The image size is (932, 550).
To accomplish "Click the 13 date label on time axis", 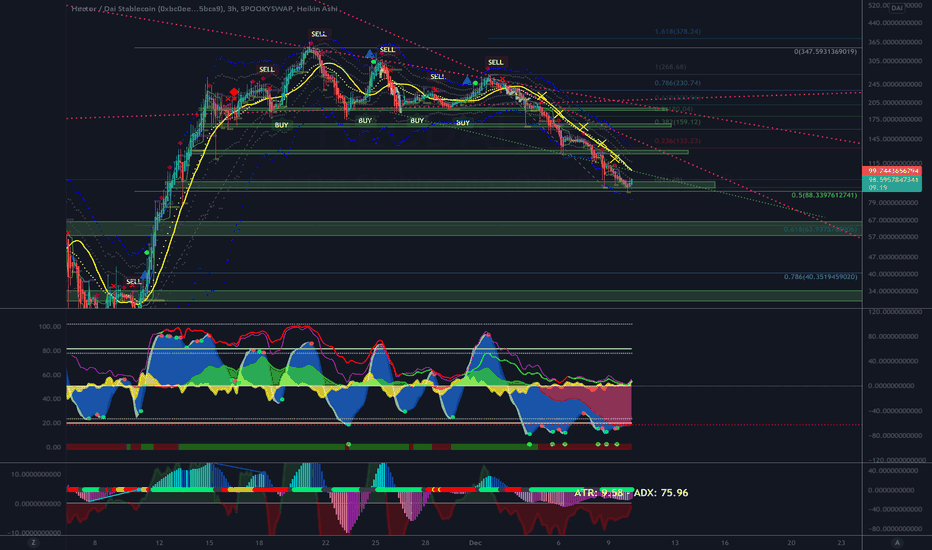I will [x=675, y=542].
